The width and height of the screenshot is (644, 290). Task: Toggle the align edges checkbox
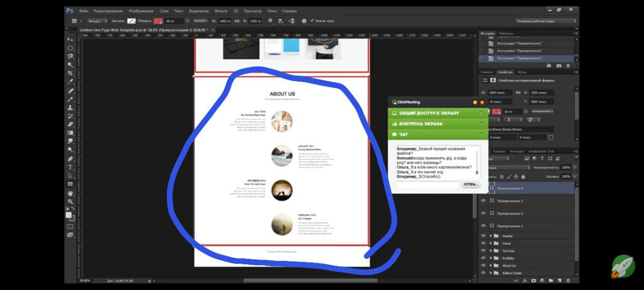point(312,21)
